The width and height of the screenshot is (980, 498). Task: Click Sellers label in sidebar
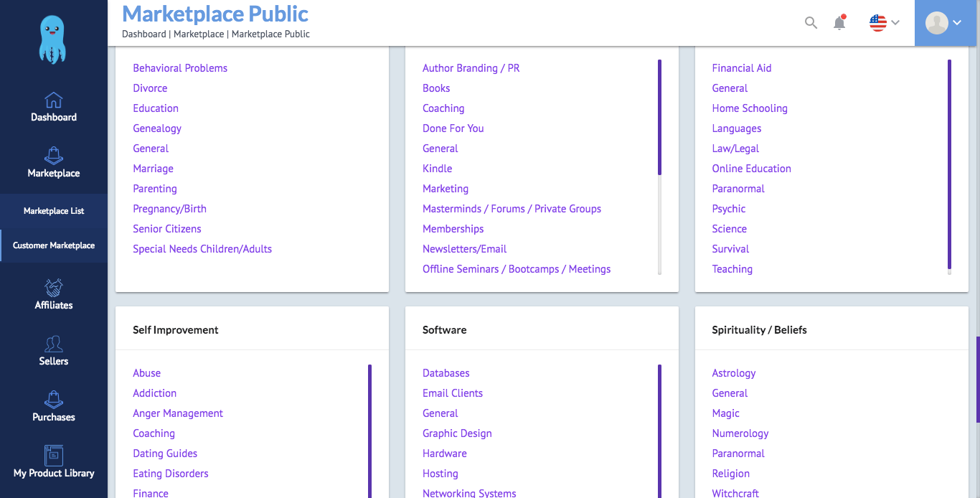(x=54, y=361)
